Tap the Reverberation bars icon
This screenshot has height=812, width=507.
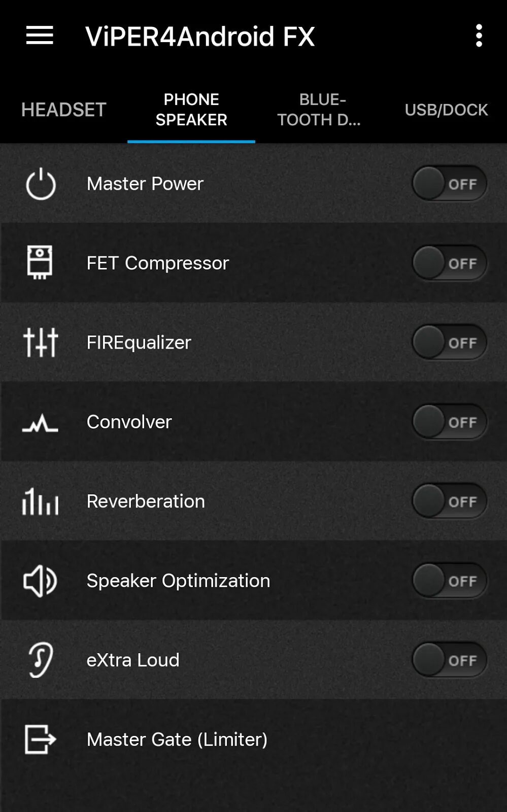[x=40, y=501]
